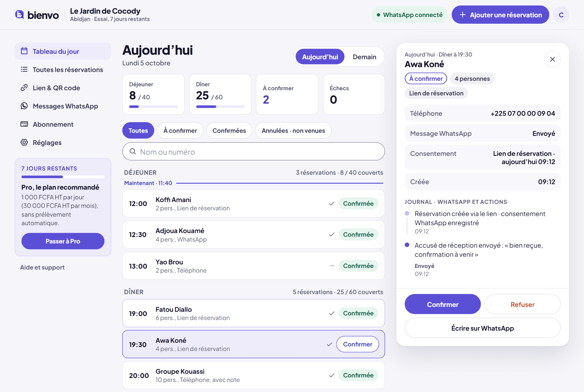Switch to the Demain day toggle
This screenshot has height=392, width=584.
[364, 57]
